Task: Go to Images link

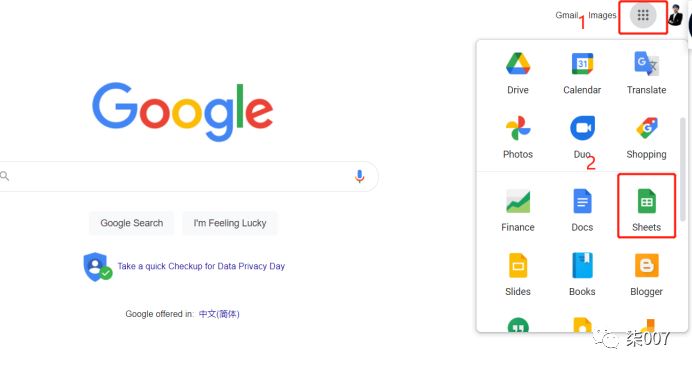Action: coord(602,15)
